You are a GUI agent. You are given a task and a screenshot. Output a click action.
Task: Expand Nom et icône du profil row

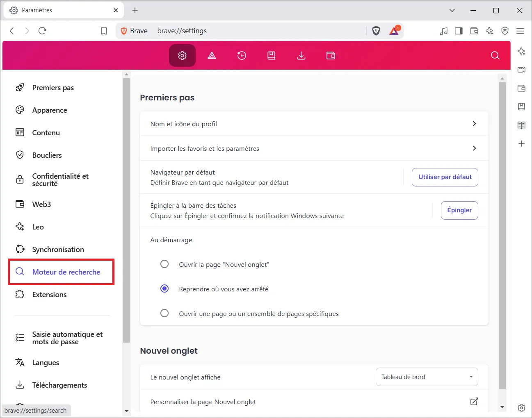click(314, 124)
